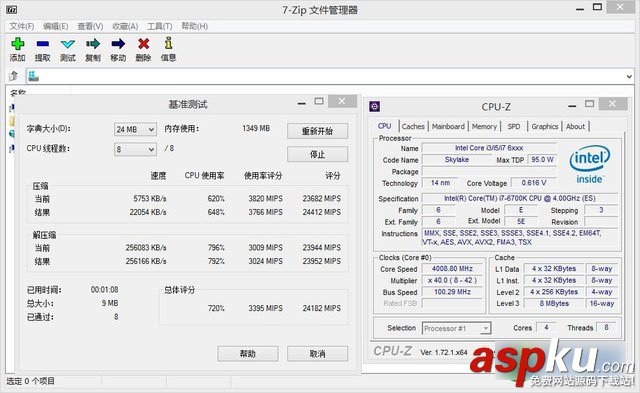Click the elapsed time value 00:01:08
The image size is (640, 393).
click(x=104, y=290)
